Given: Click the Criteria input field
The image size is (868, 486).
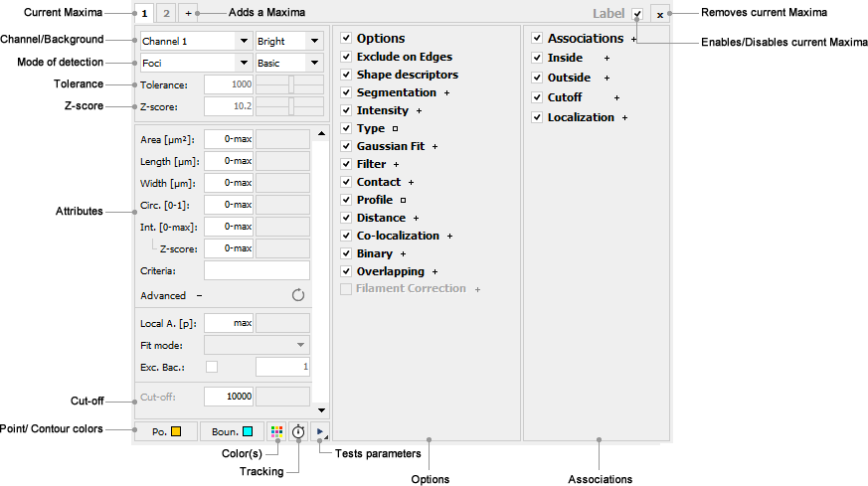Looking at the screenshot, I should [x=257, y=270].
